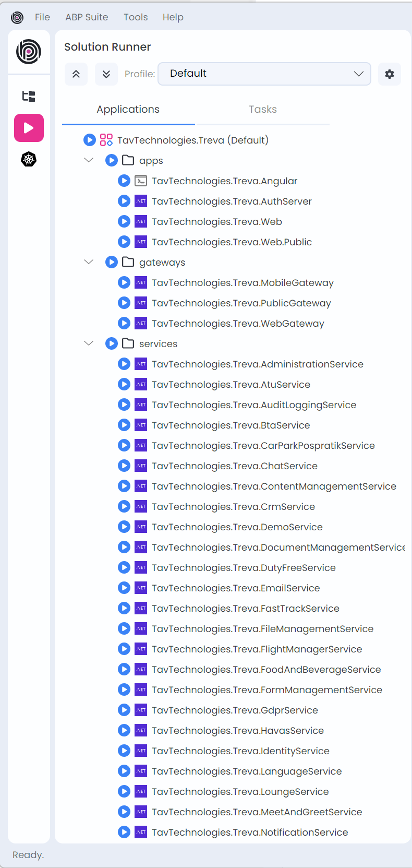Click the expand all double-chevron button
The width and height of the screenshot is (412, 868).
(x=106, y=74)
